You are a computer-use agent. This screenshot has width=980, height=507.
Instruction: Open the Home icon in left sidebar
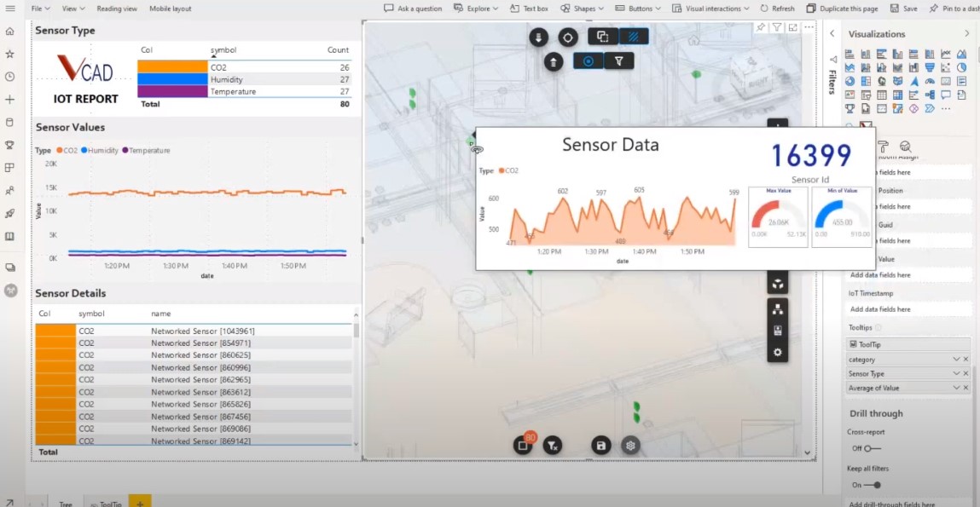click(x=9, y=32)
